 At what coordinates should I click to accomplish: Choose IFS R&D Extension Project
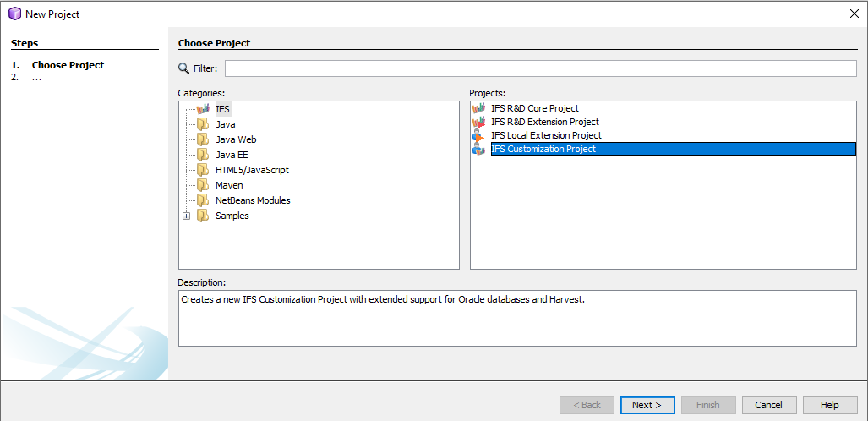click(544, 122)
